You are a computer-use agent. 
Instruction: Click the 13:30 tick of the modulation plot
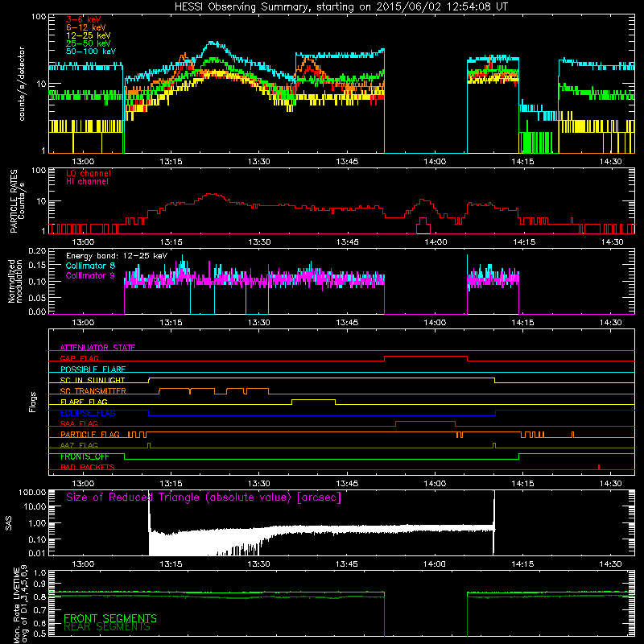(259, 323)
